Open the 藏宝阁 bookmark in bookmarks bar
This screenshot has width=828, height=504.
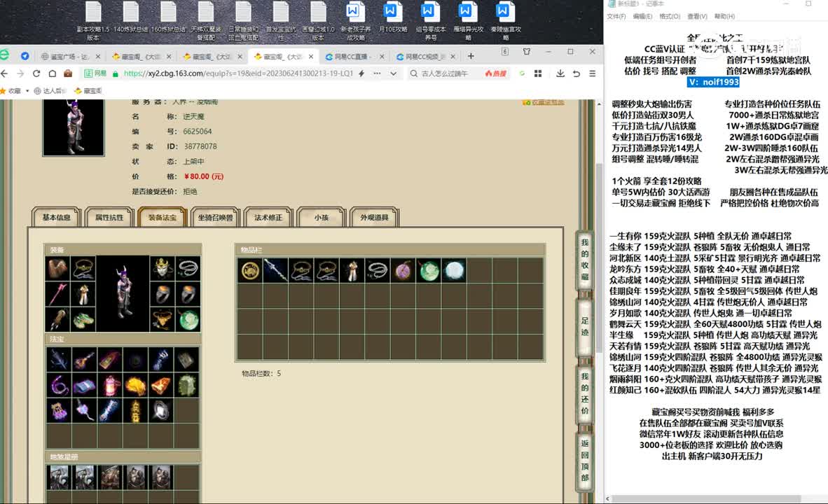pos(88,91)
